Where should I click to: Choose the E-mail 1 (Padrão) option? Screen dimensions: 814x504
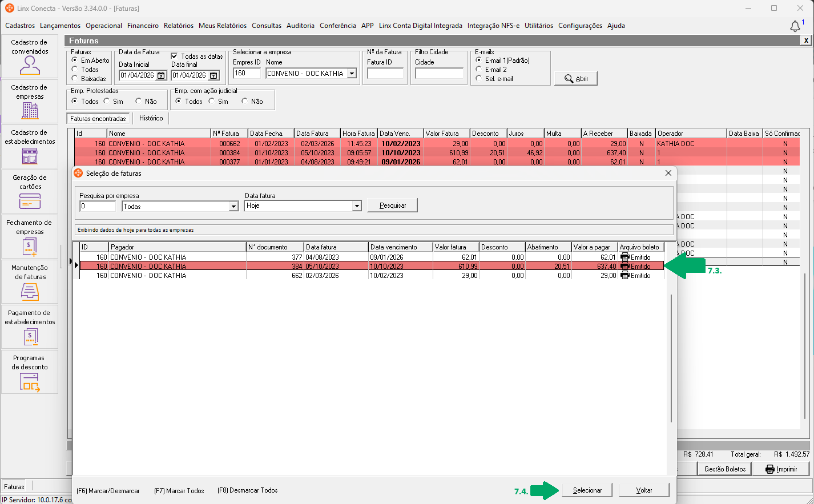[478, 60]
